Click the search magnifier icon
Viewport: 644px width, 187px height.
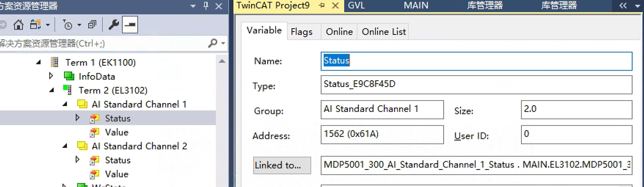(213, 43)
